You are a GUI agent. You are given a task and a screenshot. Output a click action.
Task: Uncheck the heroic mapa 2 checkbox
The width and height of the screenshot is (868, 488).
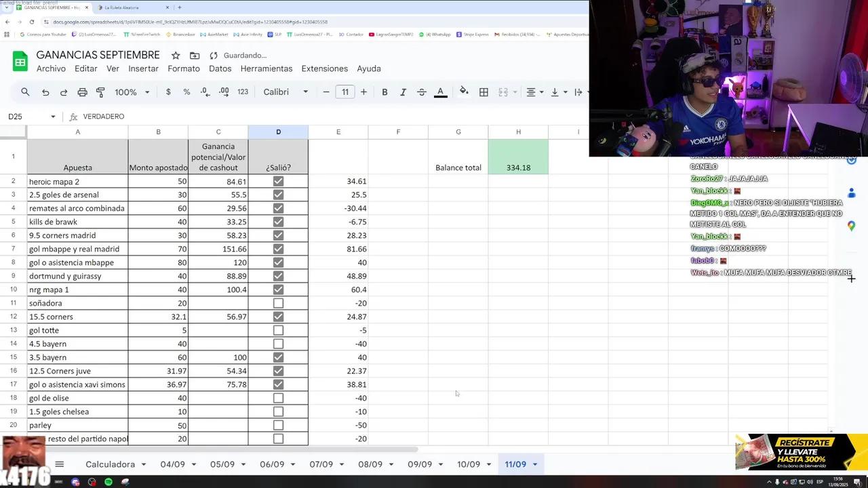(278, 182)
